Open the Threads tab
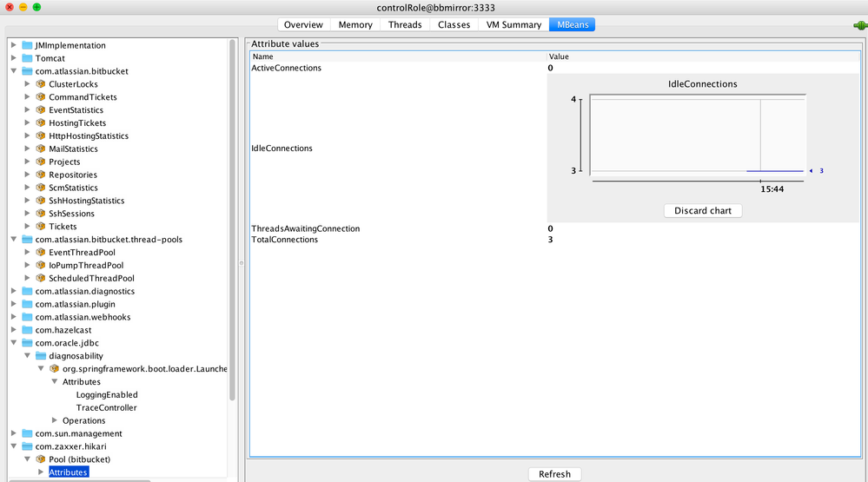The image size is (868, 482). click(405, 25)
